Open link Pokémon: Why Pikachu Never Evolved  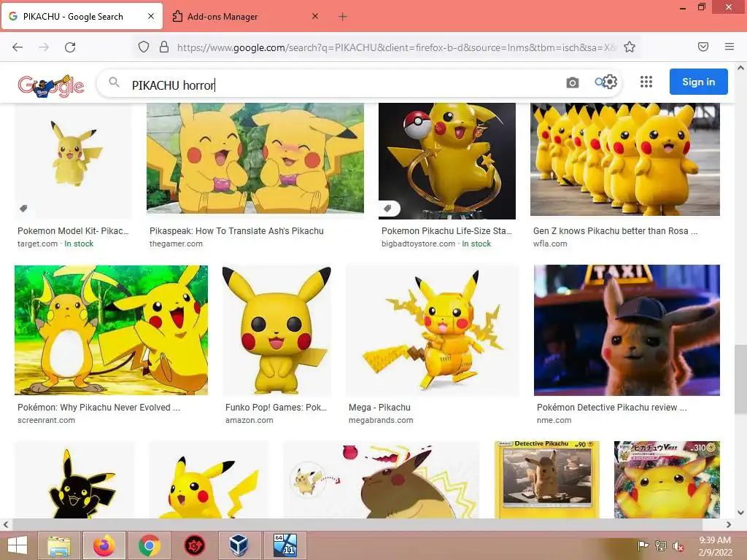(x=98, y=408)
